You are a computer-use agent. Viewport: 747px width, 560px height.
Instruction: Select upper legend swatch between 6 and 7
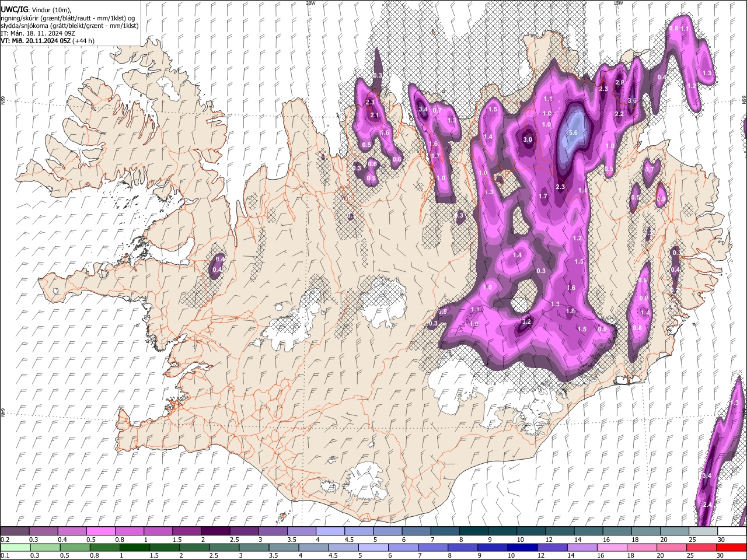415,531
